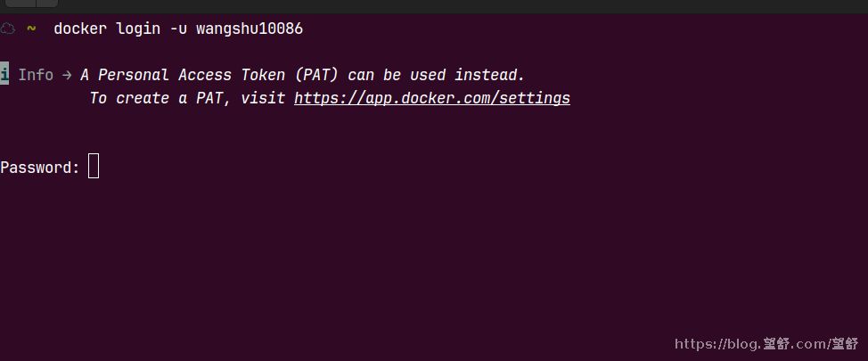
Task: Click the yellow tilde home directory indicator
Action: pos(31,29)
